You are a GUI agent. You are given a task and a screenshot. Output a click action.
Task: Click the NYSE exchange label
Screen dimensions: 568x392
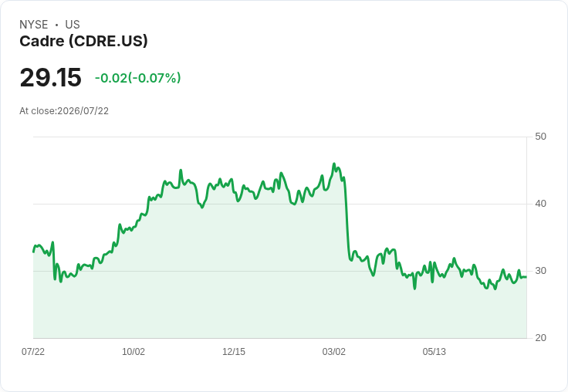tap(34, 25)
